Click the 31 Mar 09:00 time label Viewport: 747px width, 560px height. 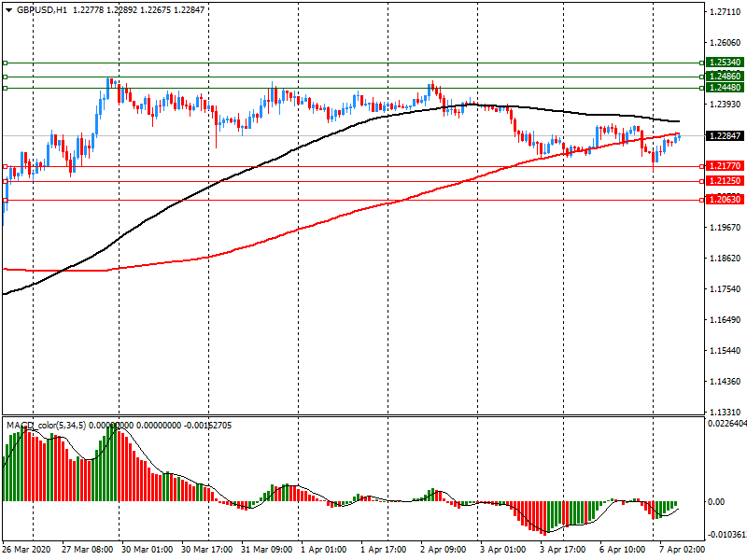tap(267, 550)
